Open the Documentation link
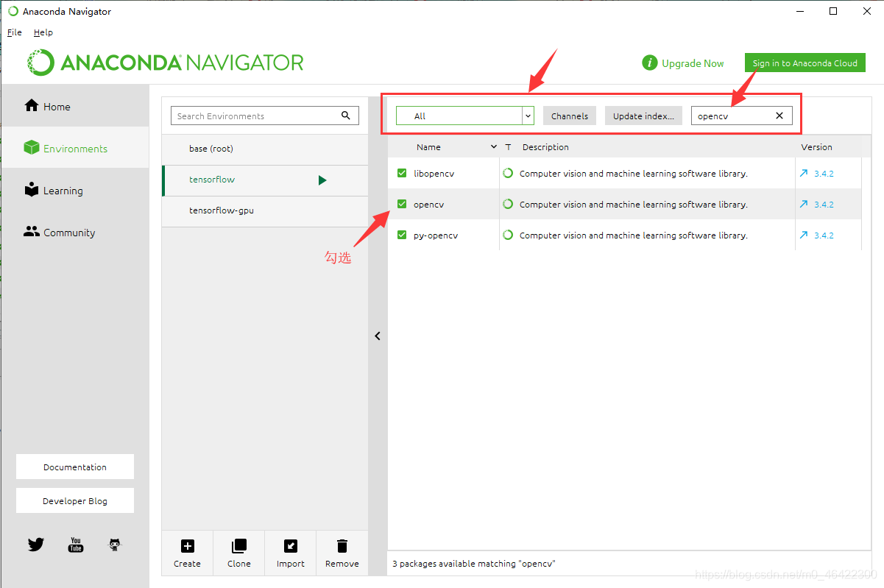Screen dimensions: 884x588 (x=75, y=467)
